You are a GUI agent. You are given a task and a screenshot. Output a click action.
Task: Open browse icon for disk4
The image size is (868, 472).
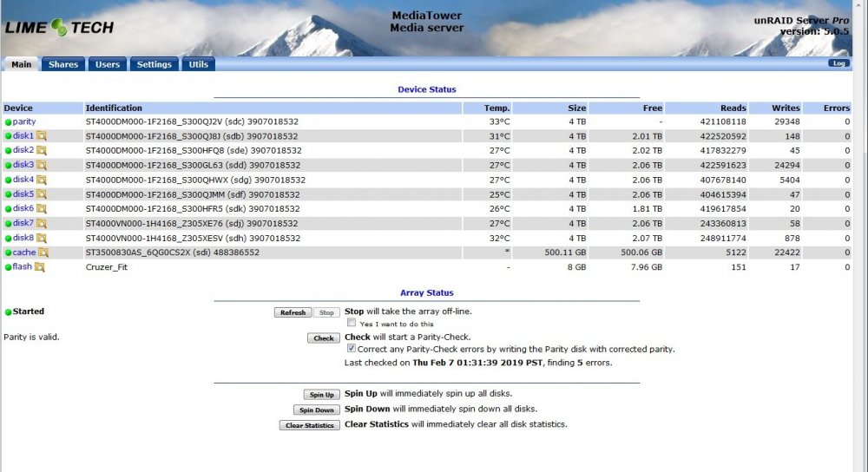(x=42, y=180)
